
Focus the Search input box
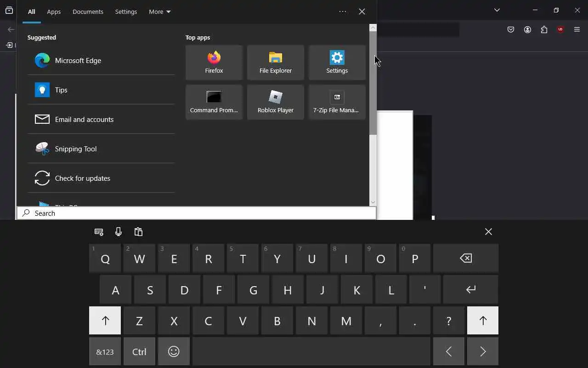click(x=197, y=213)
